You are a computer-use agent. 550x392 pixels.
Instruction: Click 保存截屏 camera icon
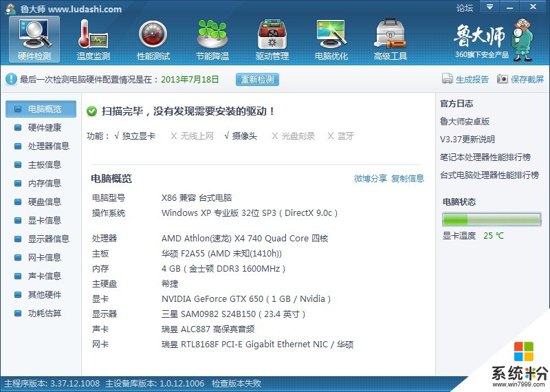(x=503, y=79)
